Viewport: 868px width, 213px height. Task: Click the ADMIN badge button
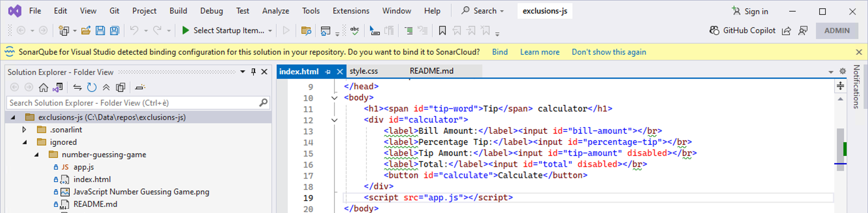click(x=837, y=31)
